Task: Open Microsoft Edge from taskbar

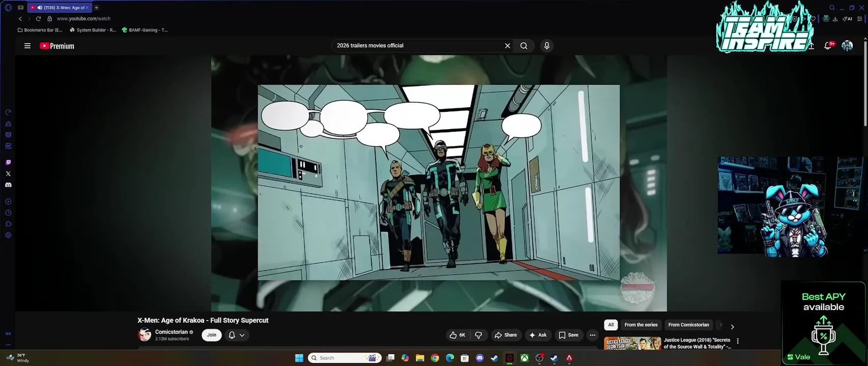Action: (450, 358)
